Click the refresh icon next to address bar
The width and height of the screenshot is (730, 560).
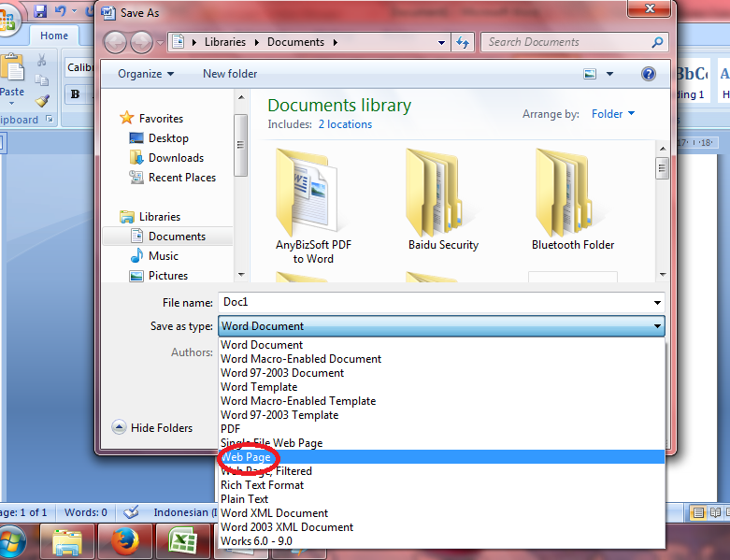[463, 42]
